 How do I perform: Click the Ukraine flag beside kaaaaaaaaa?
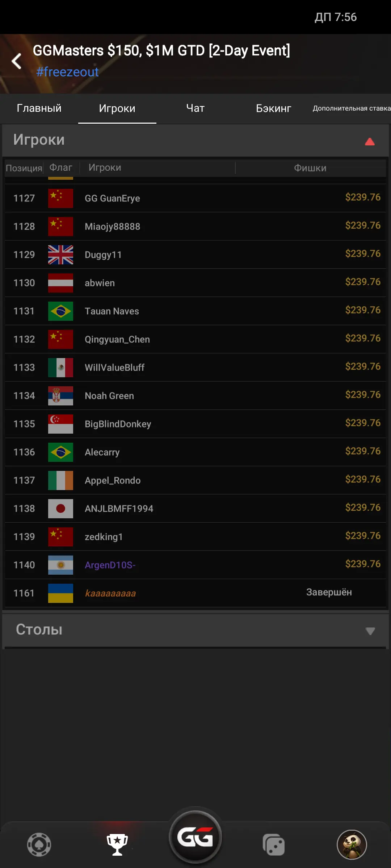(60, 593)
